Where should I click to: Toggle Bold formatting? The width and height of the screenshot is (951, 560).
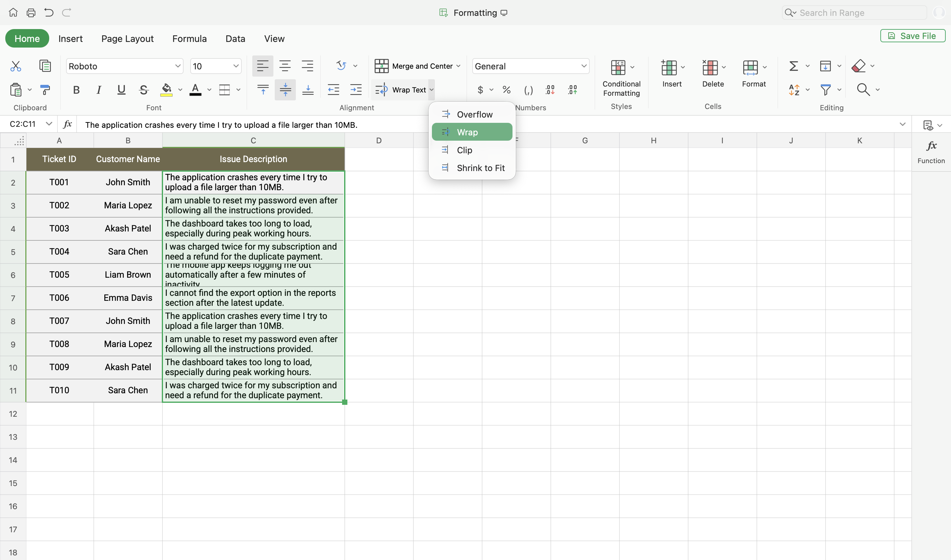tap(76, 89)
